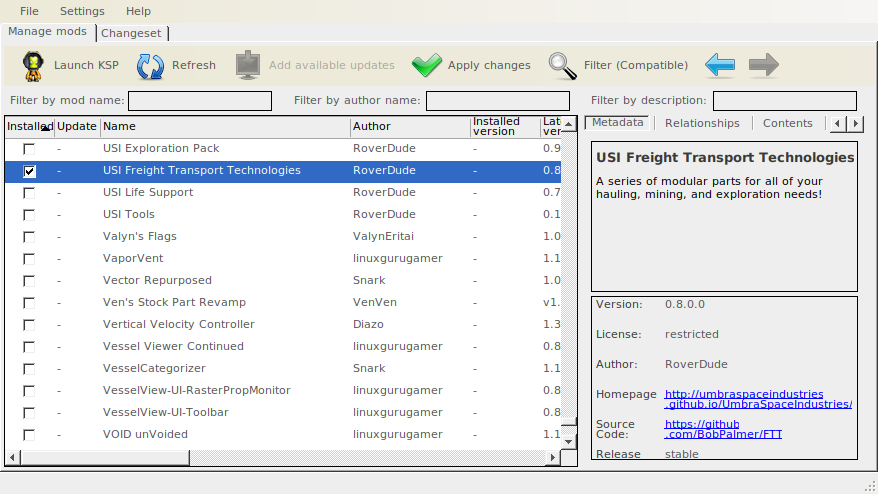Open the BobPalmer/FTT source code link
878x494 pixels.
(723, 429)
